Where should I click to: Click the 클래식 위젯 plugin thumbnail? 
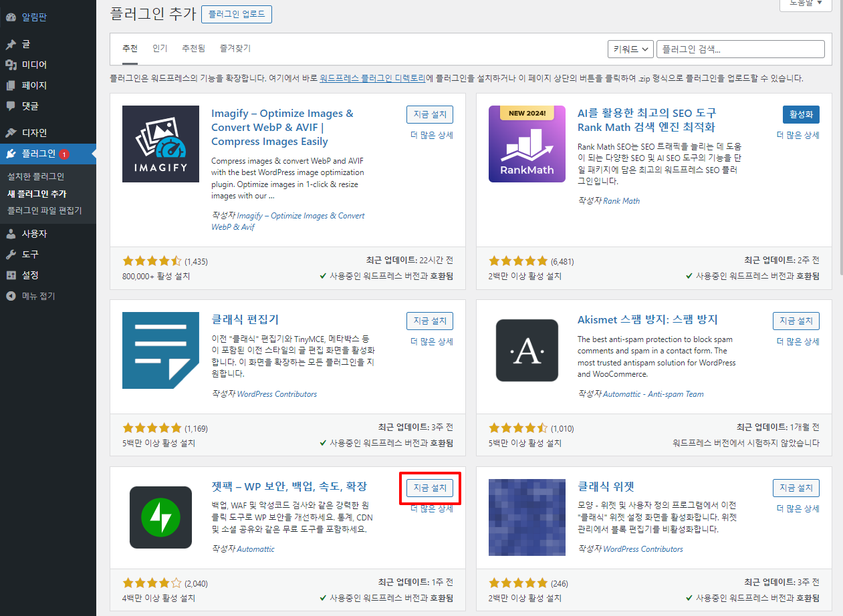tap(527, 517)
